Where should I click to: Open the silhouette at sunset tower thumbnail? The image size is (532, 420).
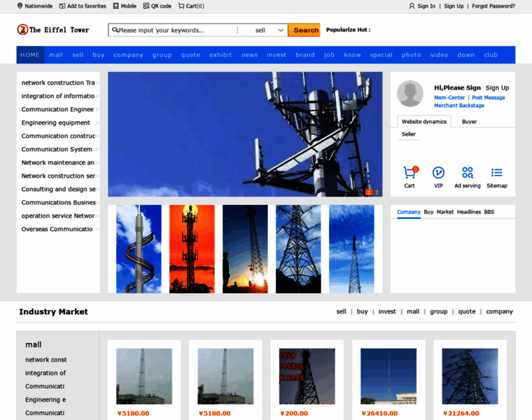click(x=245, y=249)
